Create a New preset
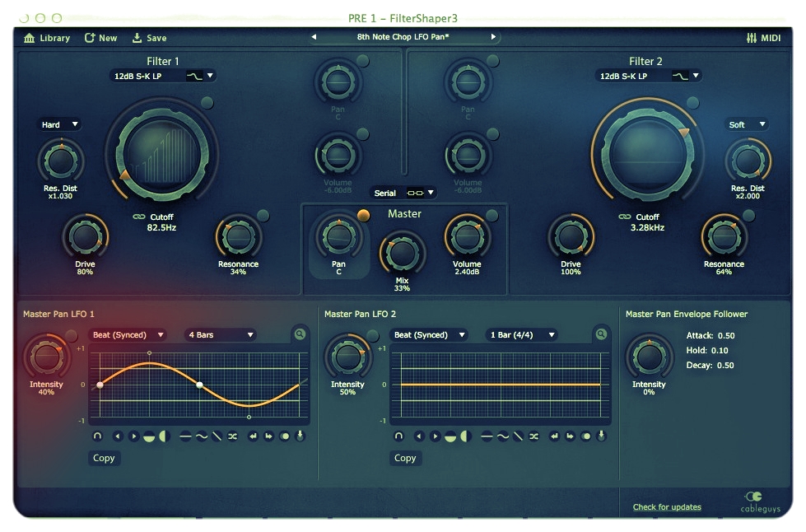Viewport: 806px width, 532px height. tap(100, 38)
